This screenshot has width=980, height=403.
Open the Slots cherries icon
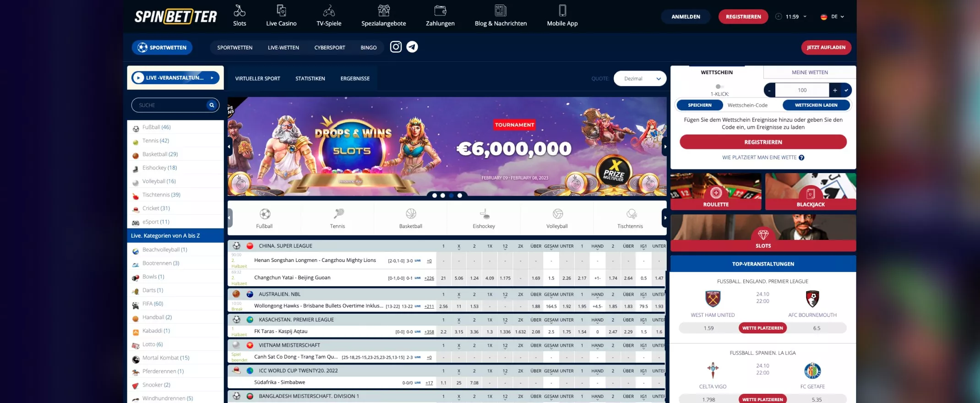pos(240,10)
